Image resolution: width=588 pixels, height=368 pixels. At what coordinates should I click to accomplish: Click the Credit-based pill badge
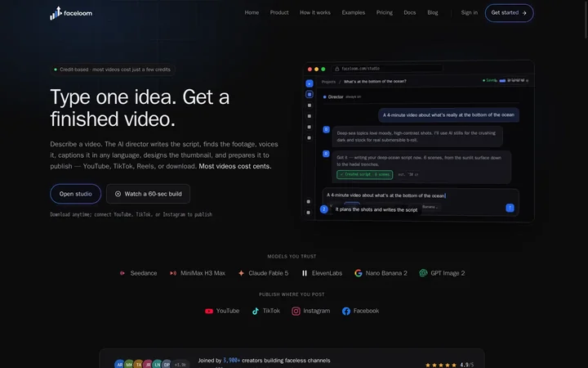click(x=113, y=70)
